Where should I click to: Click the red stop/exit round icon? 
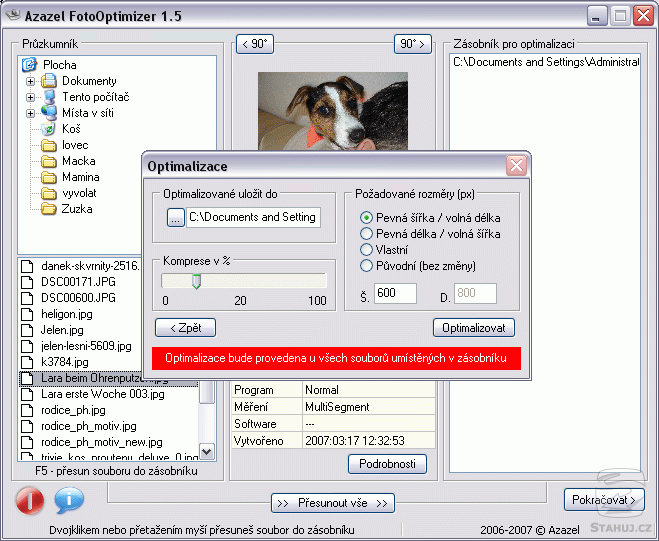29,501
